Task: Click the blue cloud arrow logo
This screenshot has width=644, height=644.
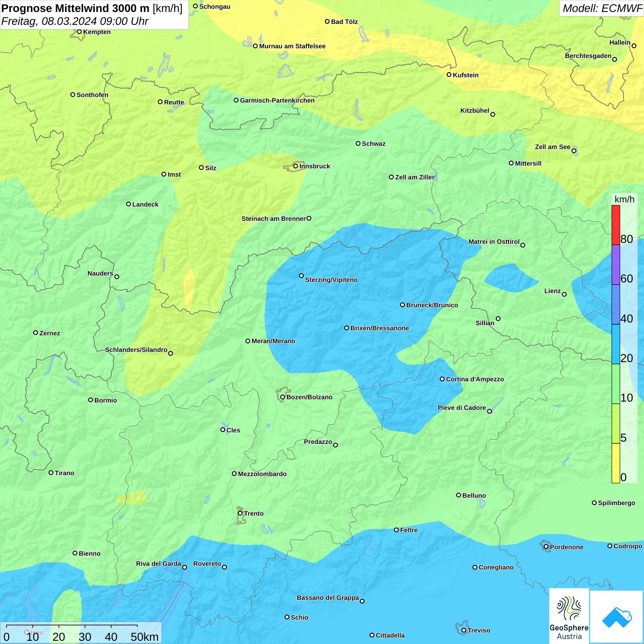Action: [616, 617]
